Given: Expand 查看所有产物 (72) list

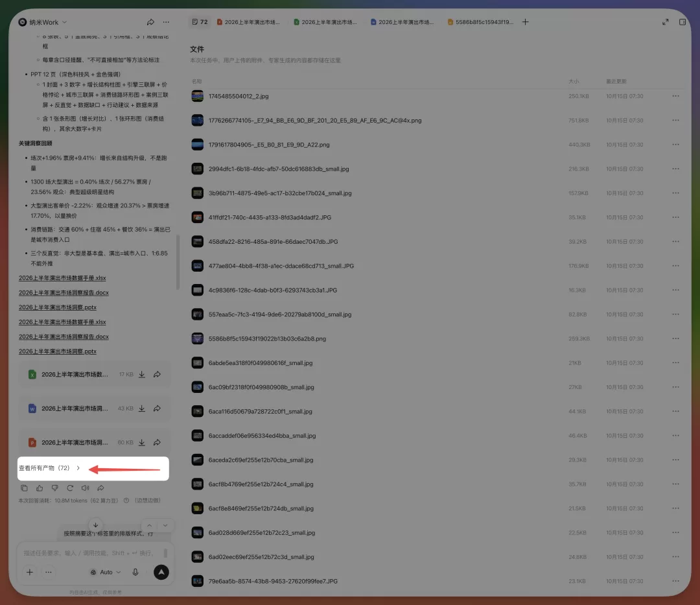Looking at the screenshot, I should (49, 468).
